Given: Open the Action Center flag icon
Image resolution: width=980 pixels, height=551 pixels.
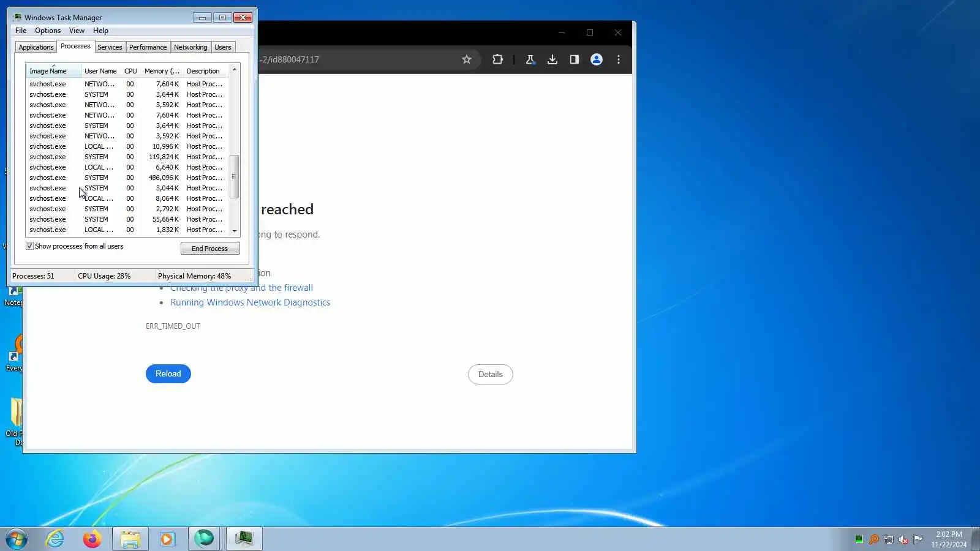Looking at the screenshot, I should pos(918,539).
